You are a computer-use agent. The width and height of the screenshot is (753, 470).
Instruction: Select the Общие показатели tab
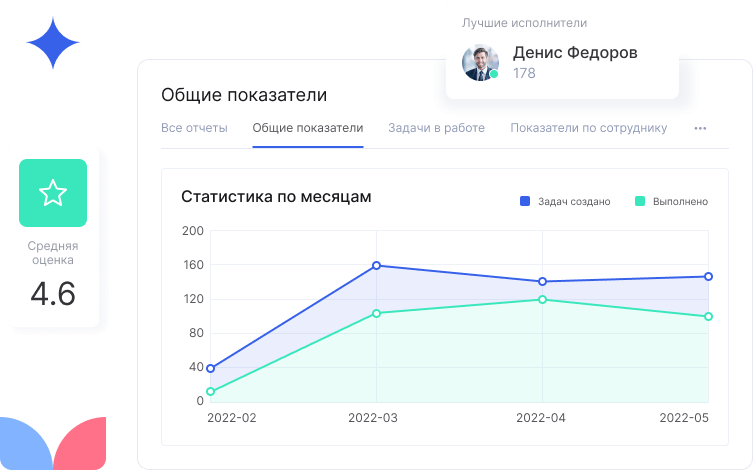coord(307,128)
